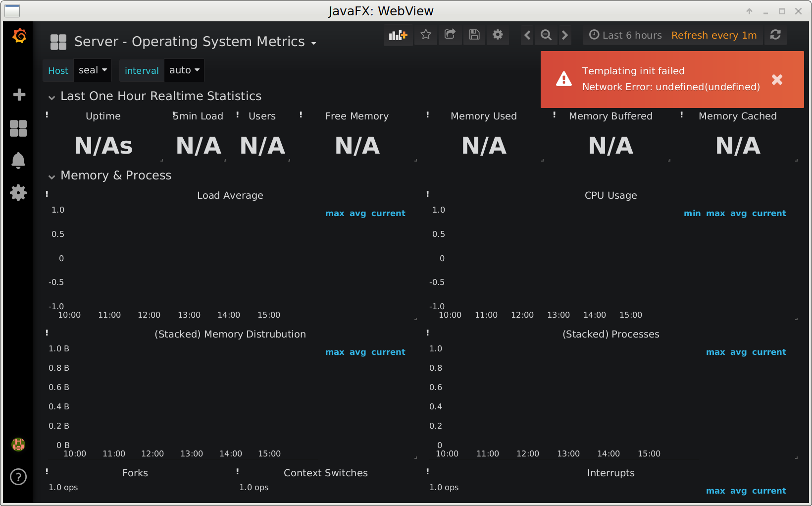Collapse the Memory & Process section
The width and height of the screenshot is (812, 506).
click(x=52, y=176)
